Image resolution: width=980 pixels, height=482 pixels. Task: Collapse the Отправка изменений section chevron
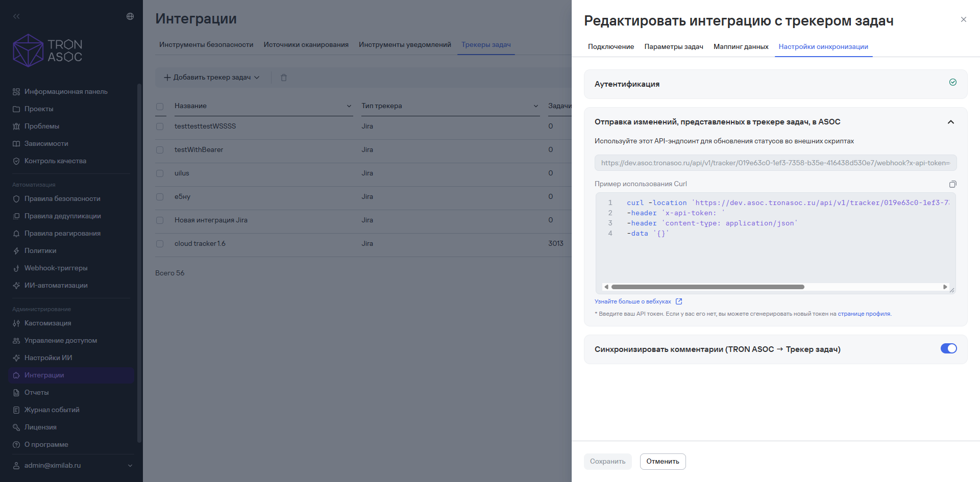[951, 122]
